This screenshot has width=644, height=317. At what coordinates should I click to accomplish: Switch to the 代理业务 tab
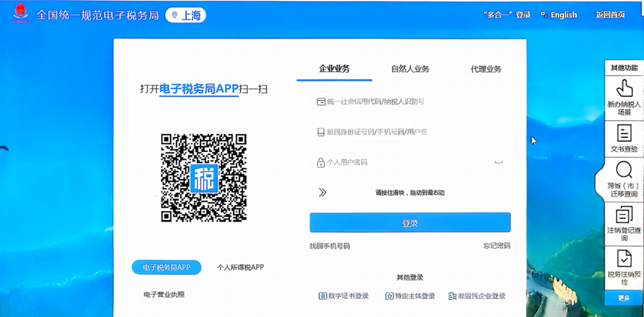(485, 69)
